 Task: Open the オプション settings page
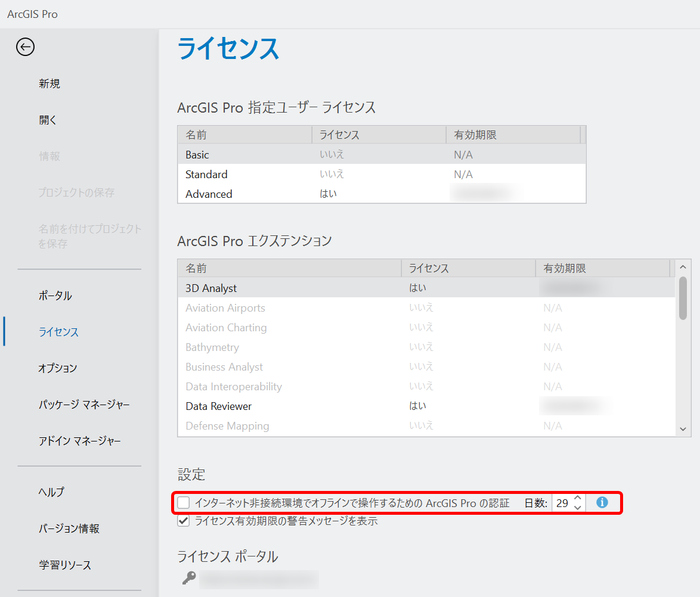click(x=58, y=368)
